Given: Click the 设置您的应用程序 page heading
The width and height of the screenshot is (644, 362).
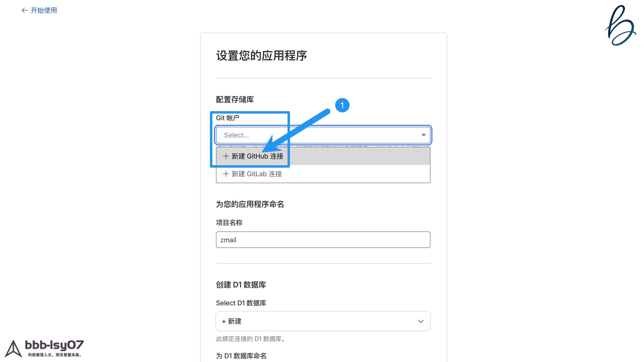Looking at the screenshot, I should 261,55.
